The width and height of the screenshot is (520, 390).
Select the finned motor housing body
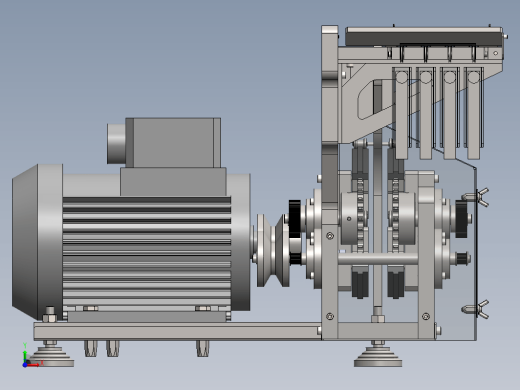point(147,252)
